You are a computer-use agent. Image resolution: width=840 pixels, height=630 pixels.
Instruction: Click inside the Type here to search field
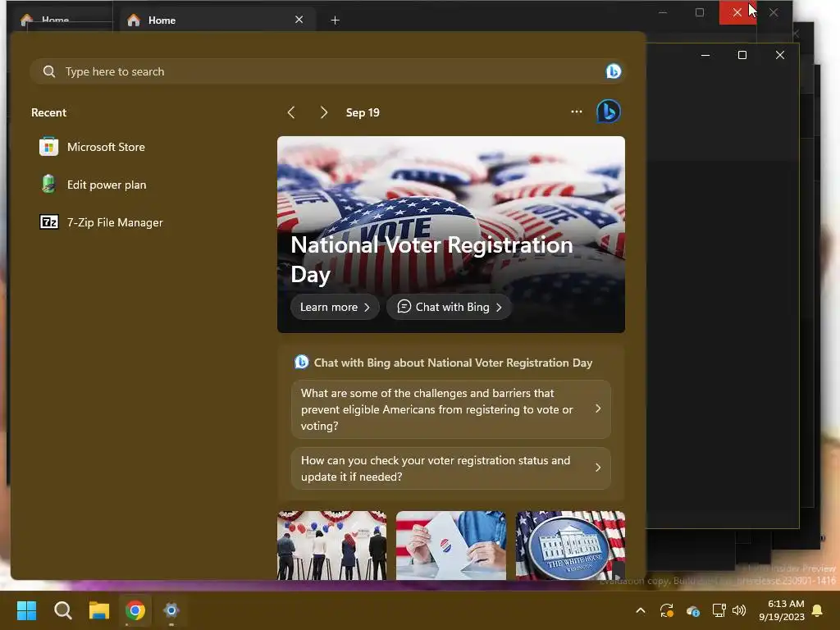point(328,71)
